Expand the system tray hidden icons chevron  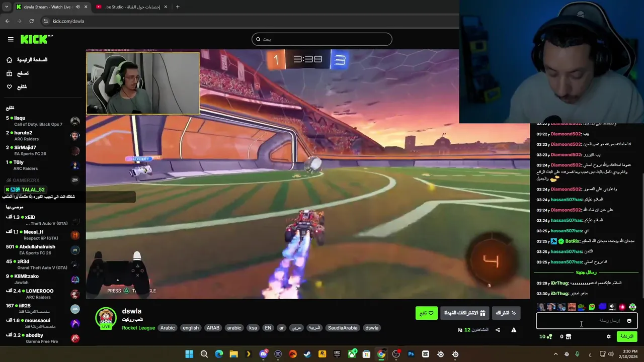point(555,354)
